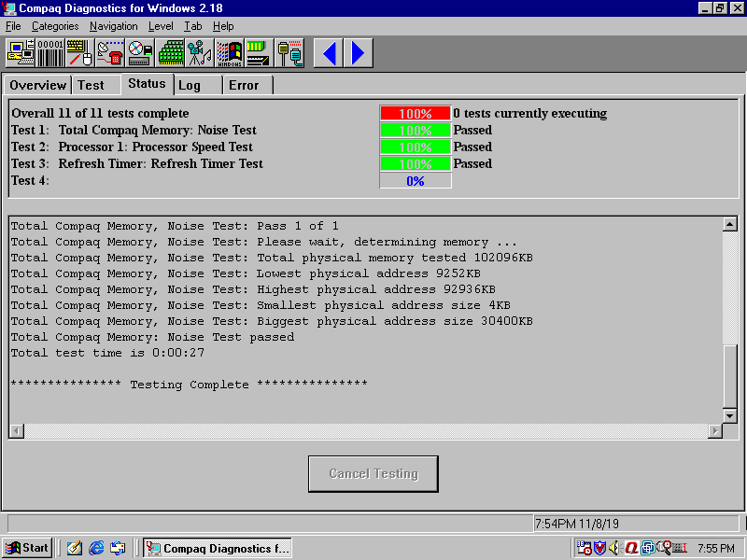The image size is (747, 560).
Task: Open the Level menu
Action: point(161,26)
